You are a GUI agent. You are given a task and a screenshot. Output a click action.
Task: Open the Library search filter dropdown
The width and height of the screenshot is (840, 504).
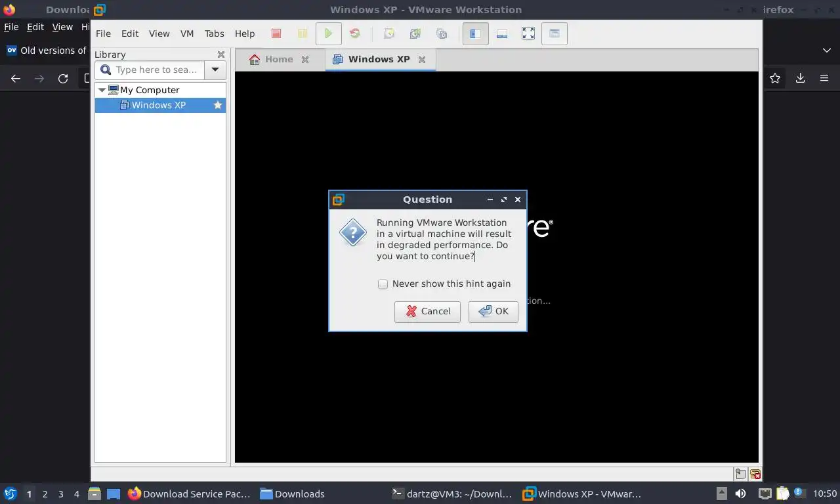[215, 70]
